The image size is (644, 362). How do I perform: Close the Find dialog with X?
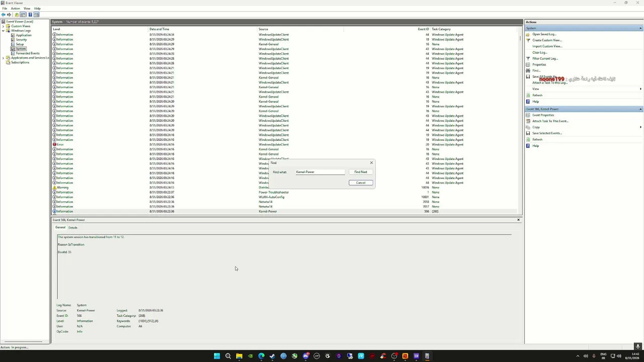tap(372, 163)
